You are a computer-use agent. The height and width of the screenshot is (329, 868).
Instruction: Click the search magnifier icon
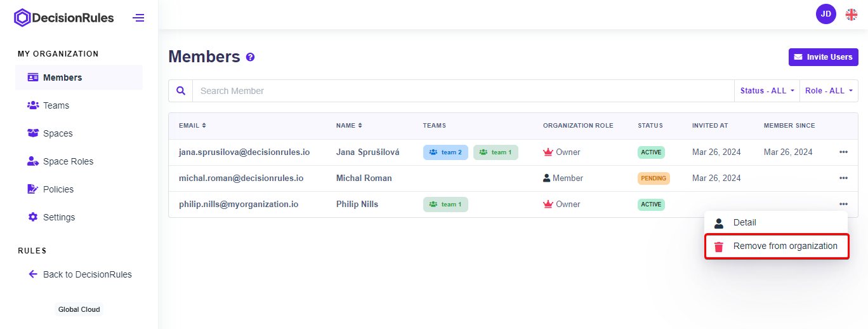click(181, 91)
